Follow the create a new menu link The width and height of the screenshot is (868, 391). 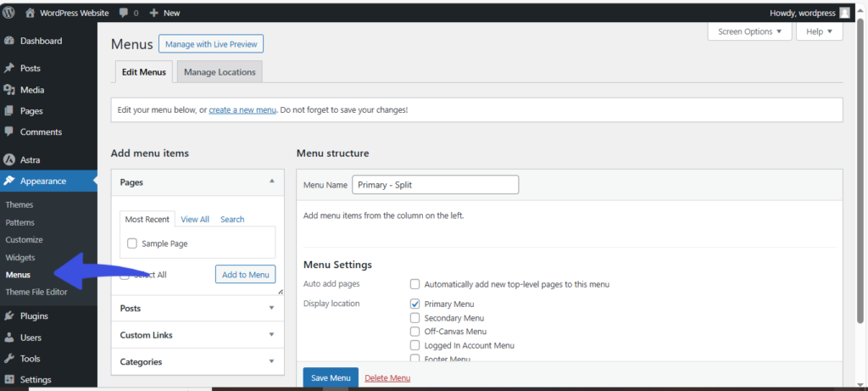242,110
